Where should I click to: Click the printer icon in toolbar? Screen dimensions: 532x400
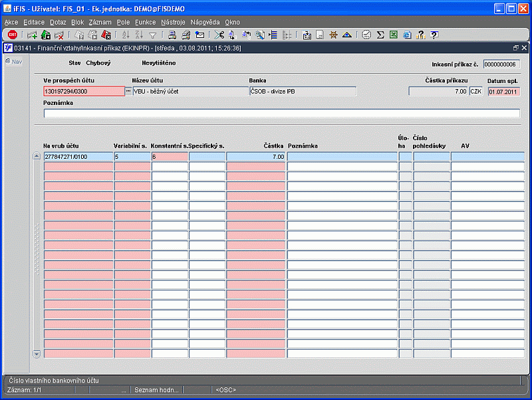[172, 35]
